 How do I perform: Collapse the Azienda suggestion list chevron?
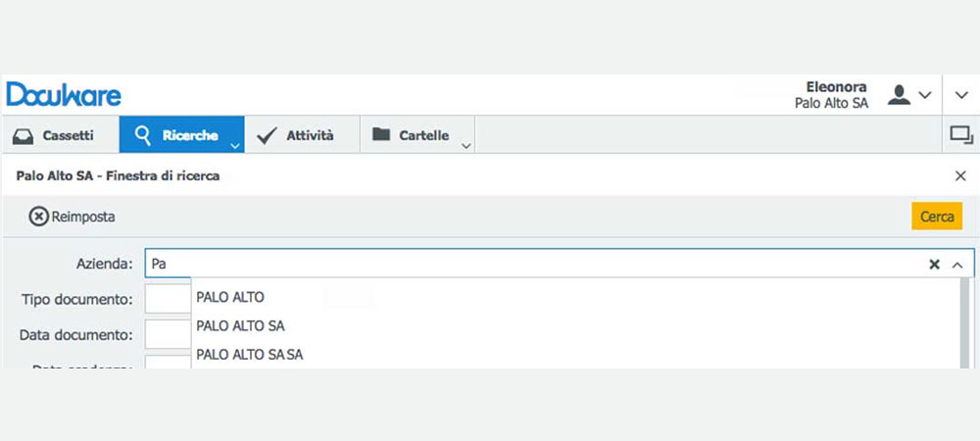pos(957,265)
